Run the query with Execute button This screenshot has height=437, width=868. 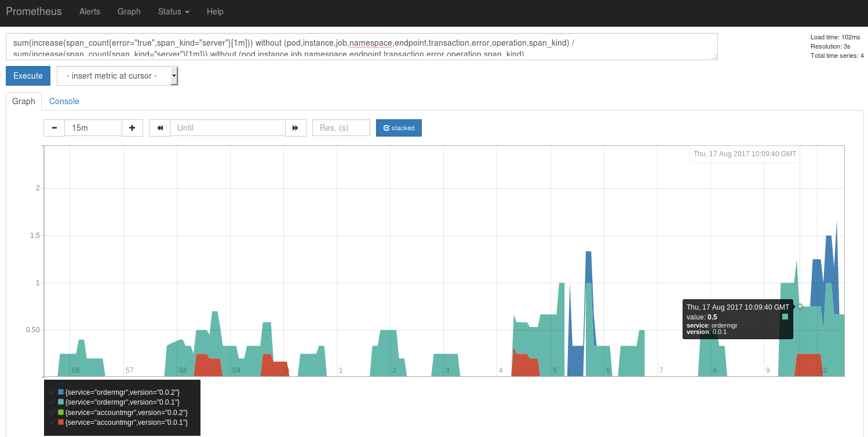(x=28, y=76)
